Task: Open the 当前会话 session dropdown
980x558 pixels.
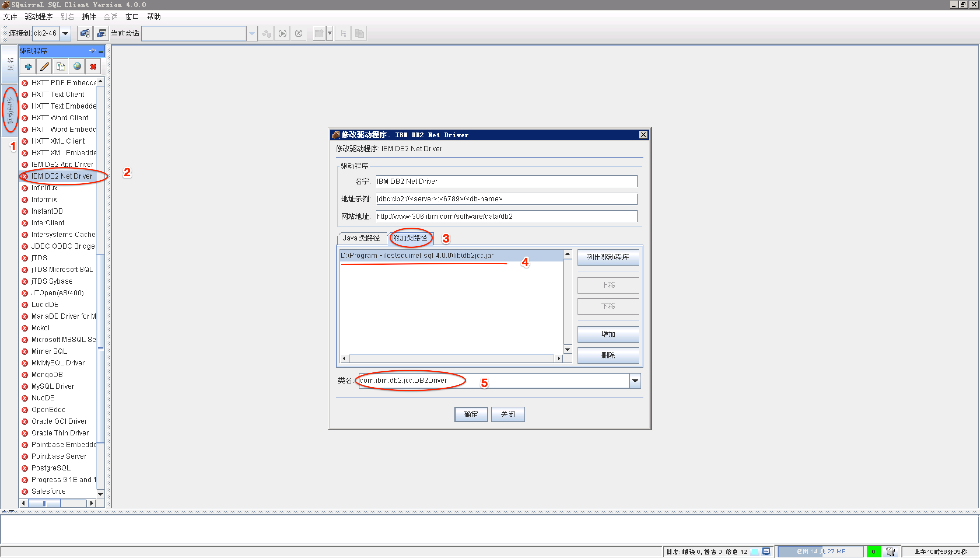Action: click(x=251, y=33)
